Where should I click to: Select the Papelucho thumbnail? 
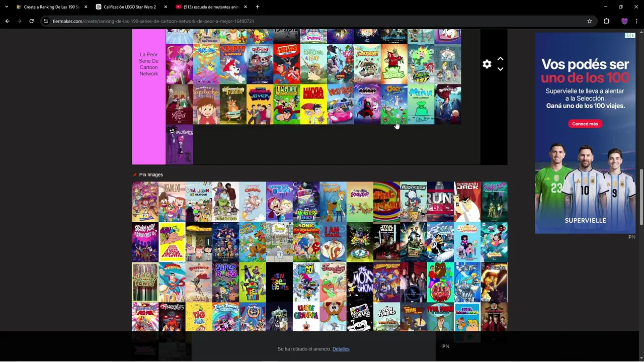tap(206, 105)
